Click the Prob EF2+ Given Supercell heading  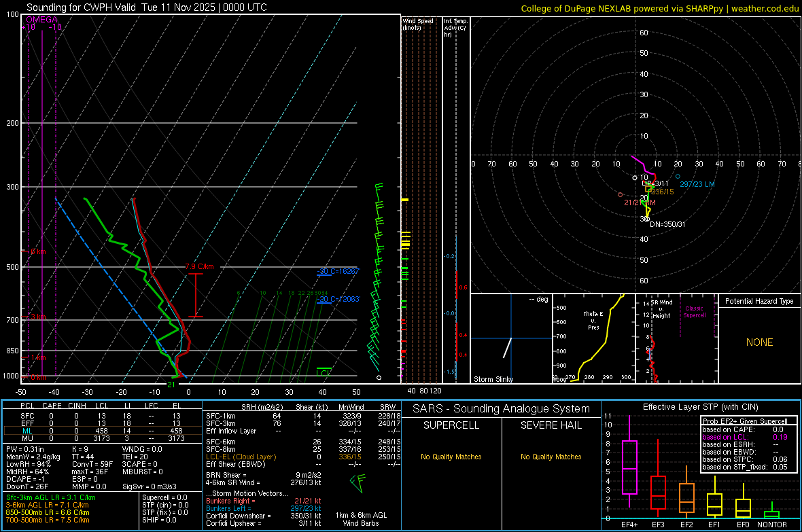point(745,421)
